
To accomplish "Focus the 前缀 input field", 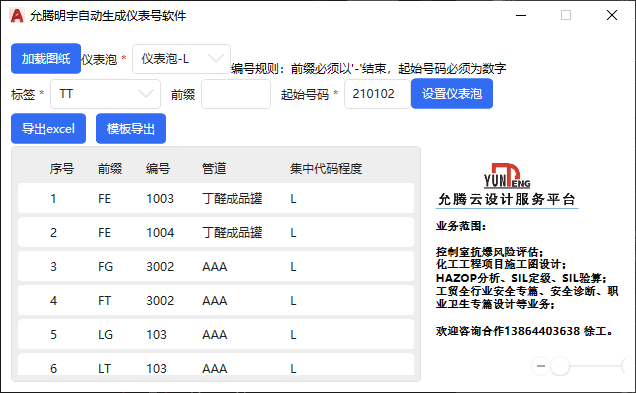I will pos(236,94).
